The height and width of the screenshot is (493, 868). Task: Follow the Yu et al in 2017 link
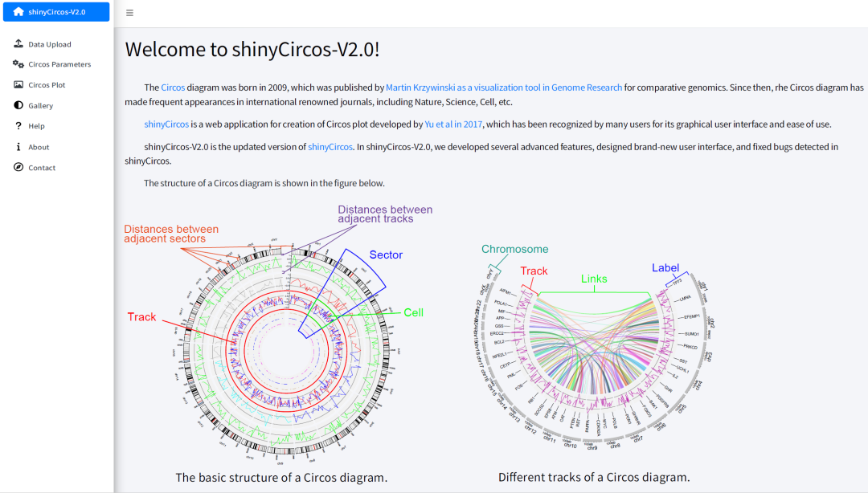click(x=452, y=124)
